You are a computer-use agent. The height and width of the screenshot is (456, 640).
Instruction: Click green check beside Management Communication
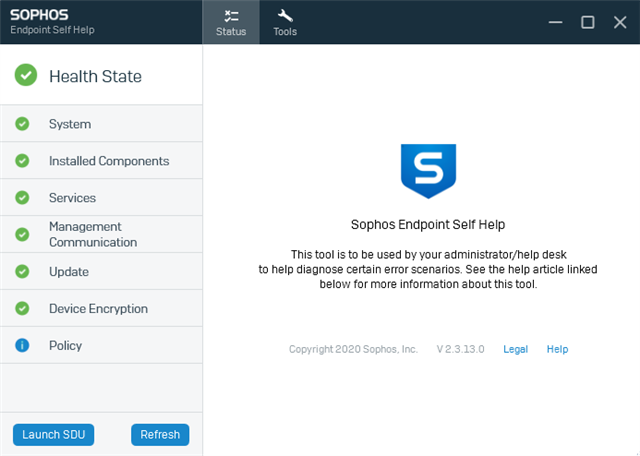(x=22, y=234)
